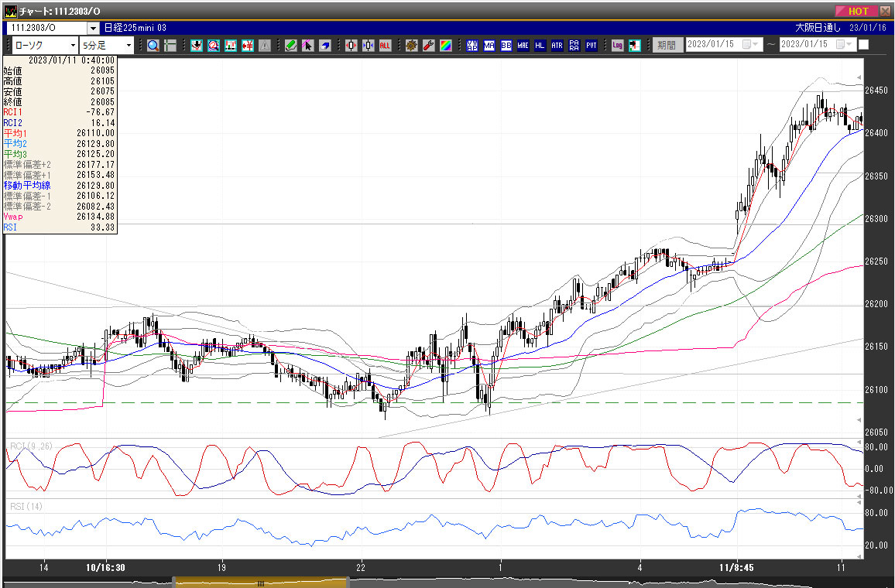Select the pointer with pink line tool

point(307,46)
